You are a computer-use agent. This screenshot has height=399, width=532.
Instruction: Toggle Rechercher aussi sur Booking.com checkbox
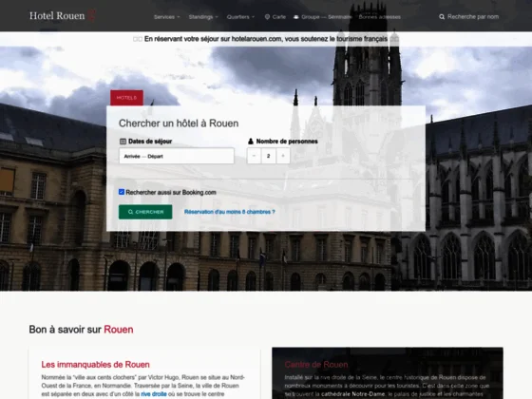pos(122,192)
